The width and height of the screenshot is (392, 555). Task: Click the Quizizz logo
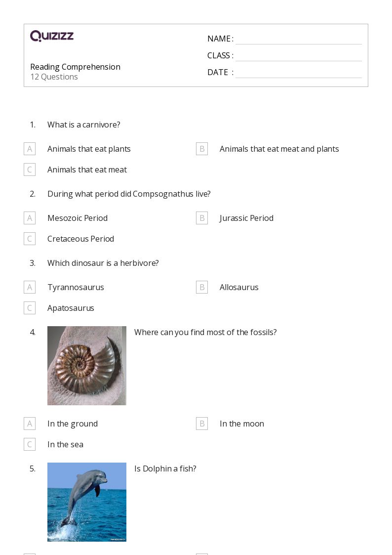(52, 36)
